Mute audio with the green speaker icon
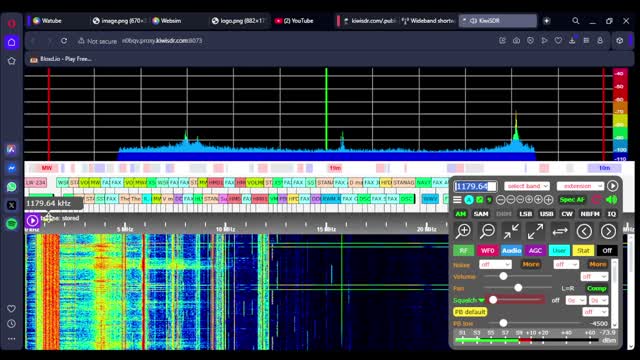 tap(611, 200)
